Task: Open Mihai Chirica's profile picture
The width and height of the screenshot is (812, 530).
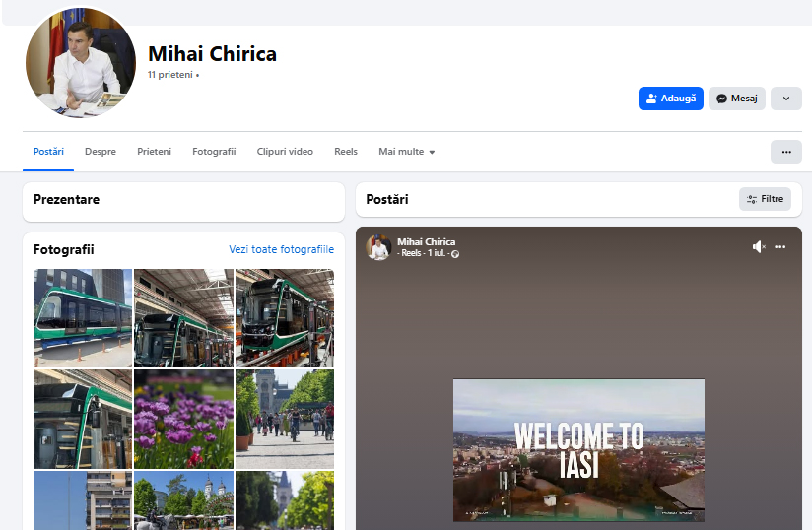Action: point(81,63)
